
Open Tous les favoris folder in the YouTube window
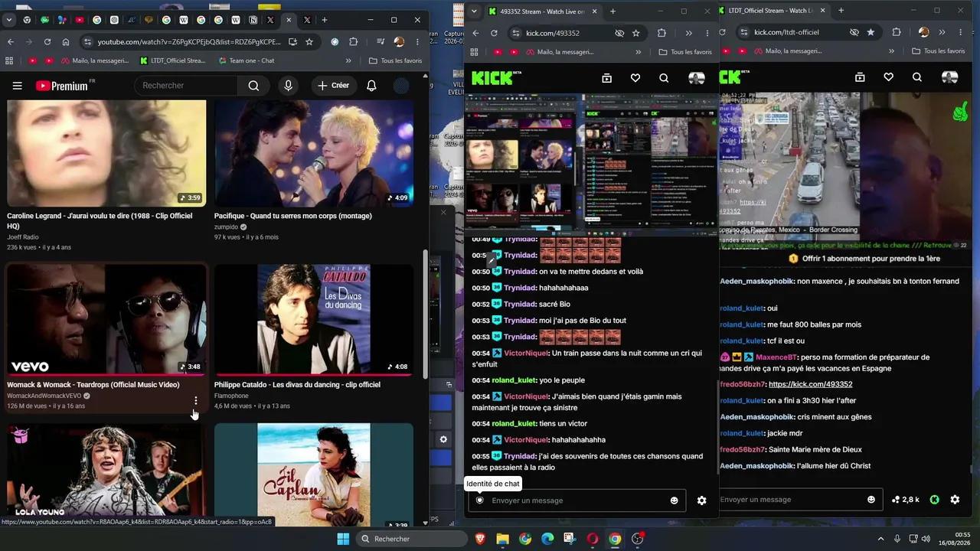pos(395,60)
